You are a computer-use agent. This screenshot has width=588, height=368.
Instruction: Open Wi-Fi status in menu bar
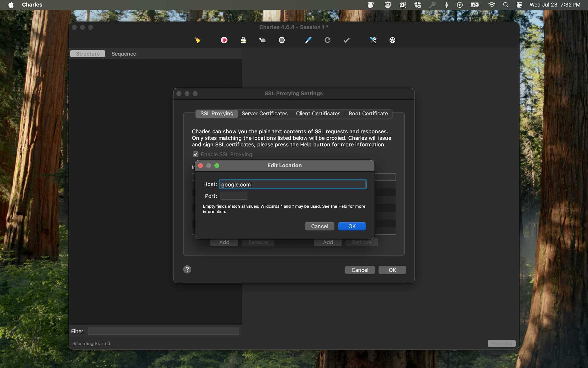coord(491,5)
